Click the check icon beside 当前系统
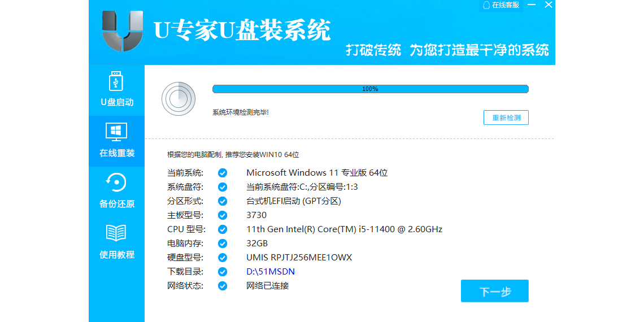This screenshot has height=322, width=644. (222, 172)
